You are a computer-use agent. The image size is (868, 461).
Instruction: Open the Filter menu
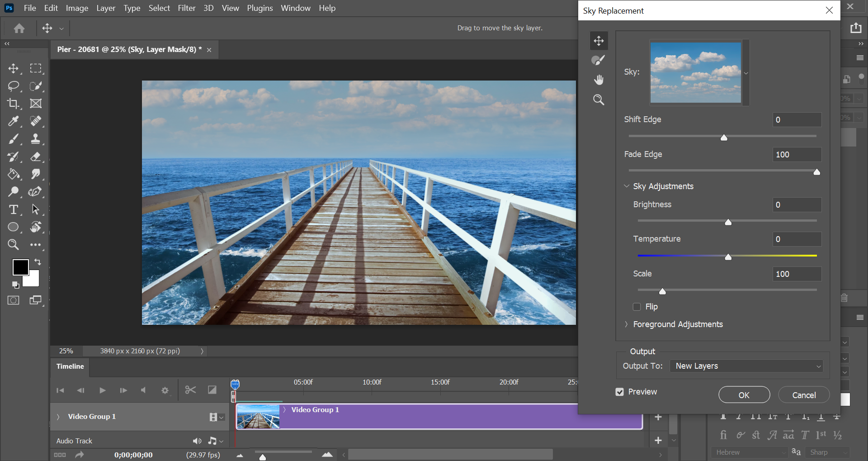point(186,8)
